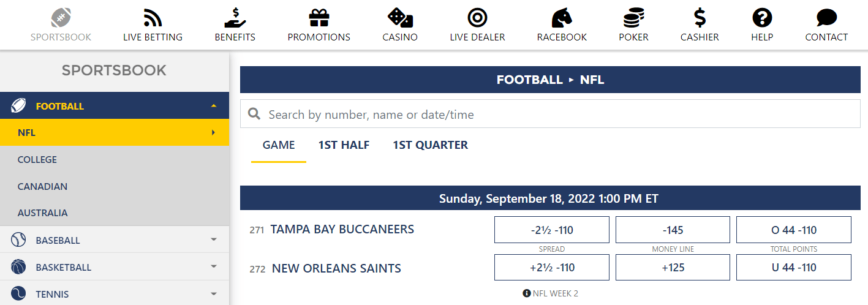Screen dimensions: 868x305
Task: Open Promotions gift box icon
Action: click(x=319, y=18)
